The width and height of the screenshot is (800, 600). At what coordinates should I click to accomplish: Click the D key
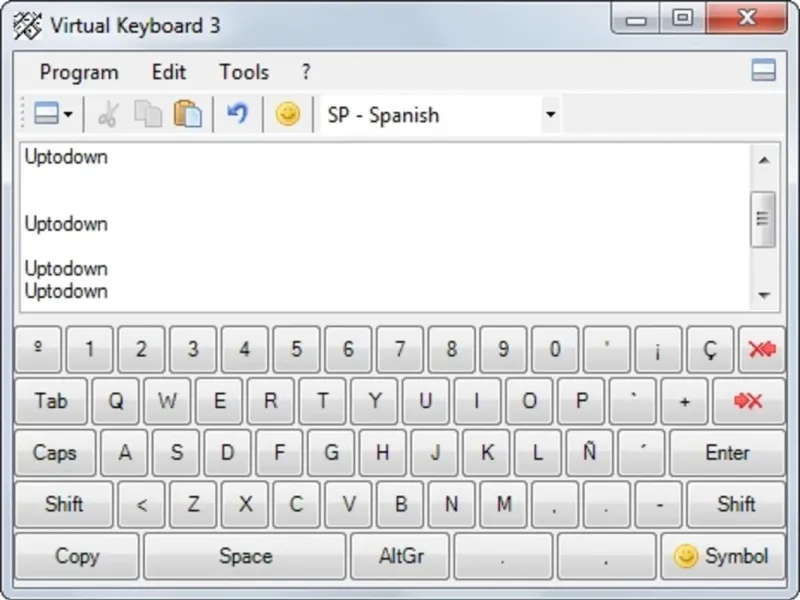coord(228,453)
